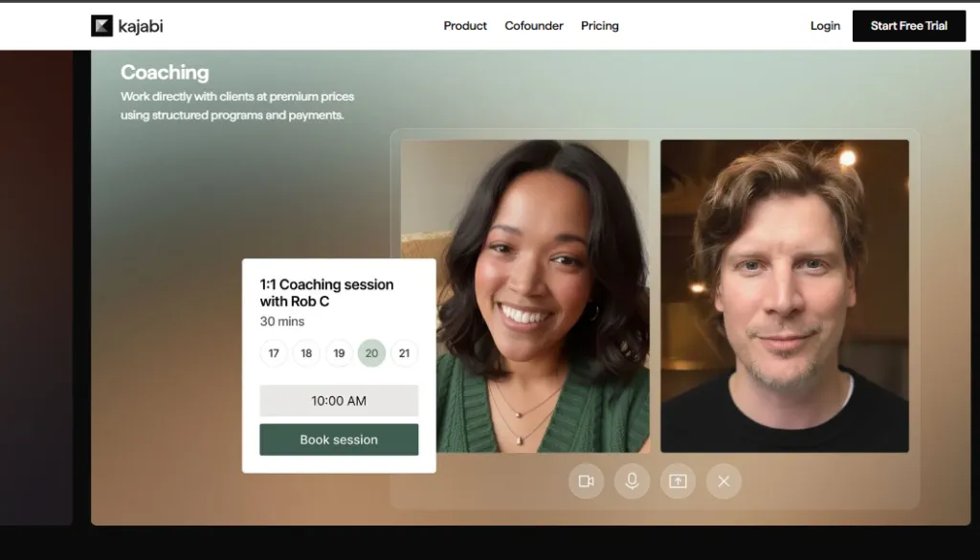This screenshot has width=980, height=560.
Task: Select the highlighted date 20
Action: pyautogui.click(x=371, y=353)
